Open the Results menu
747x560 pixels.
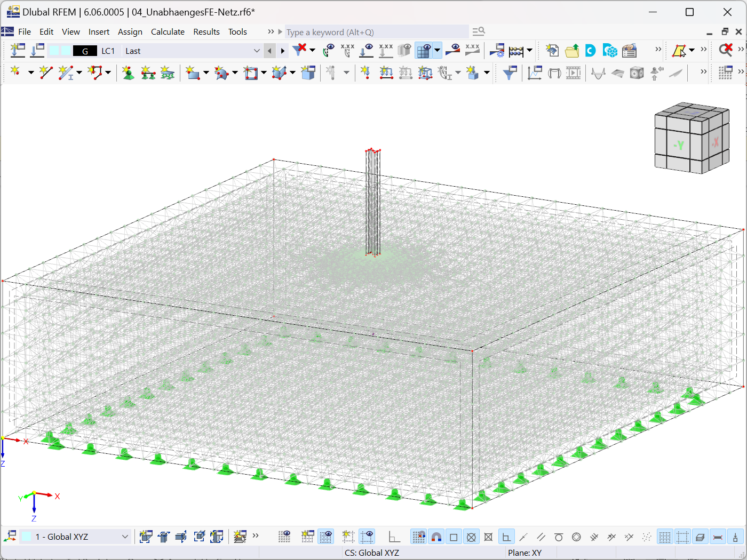click(206, 31)
